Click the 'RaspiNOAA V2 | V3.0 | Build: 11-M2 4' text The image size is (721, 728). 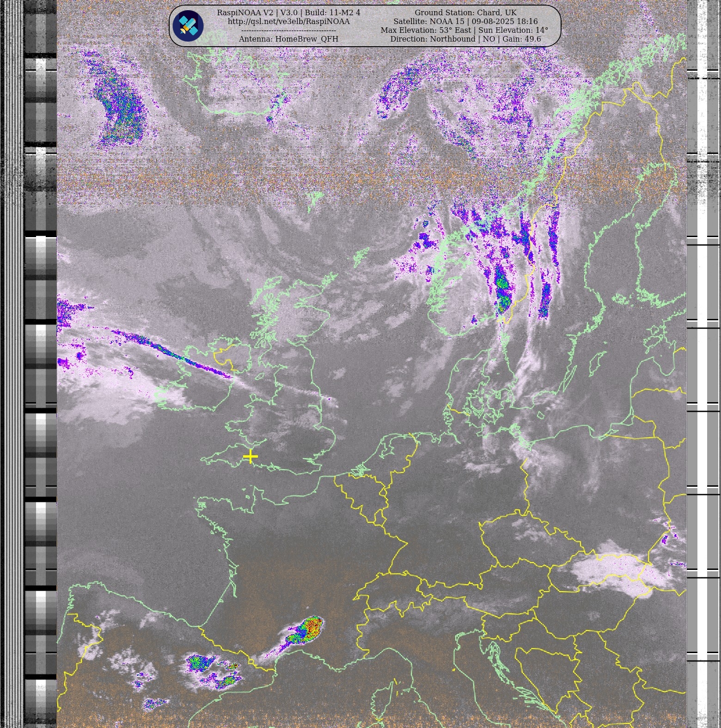pos(289,12)
